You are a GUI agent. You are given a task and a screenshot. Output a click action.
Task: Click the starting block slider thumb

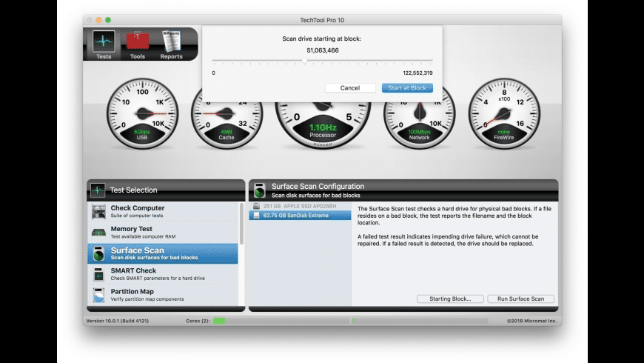click(x=304, y=61)
